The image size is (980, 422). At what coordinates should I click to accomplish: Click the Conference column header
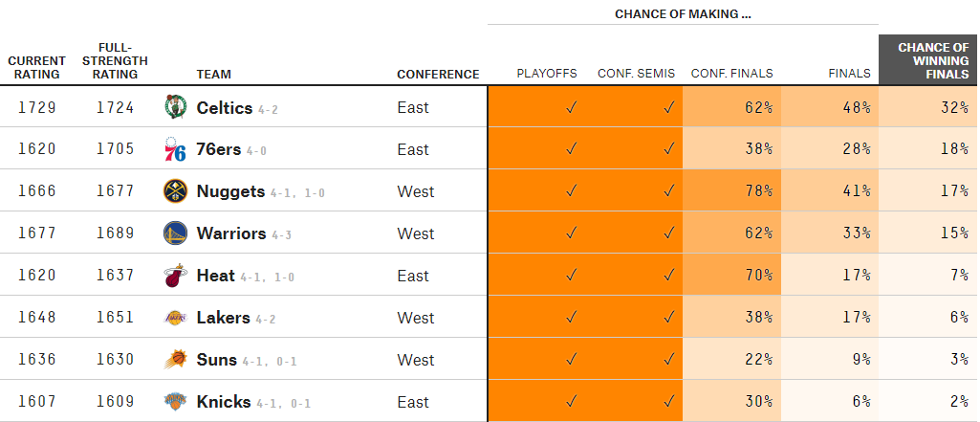click(x=438, y=74)
